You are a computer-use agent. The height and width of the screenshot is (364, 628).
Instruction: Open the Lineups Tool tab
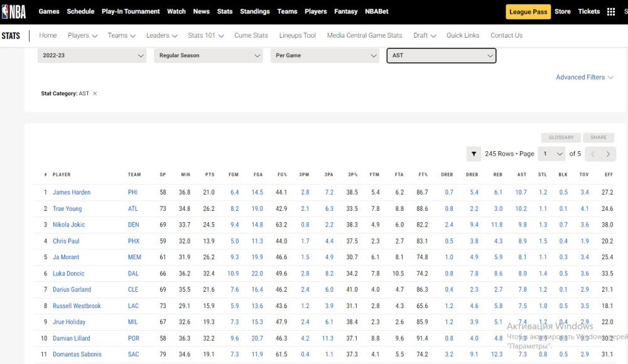pyautogui.click(x=297, y=36)
